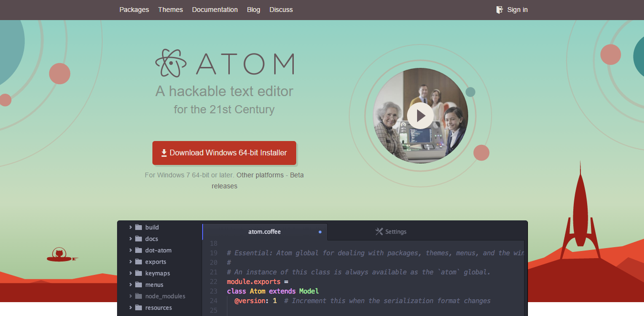Click the modified dot on atom.coffee tab
Viewport: 644px width, 316px height.
tap(320, 232)
